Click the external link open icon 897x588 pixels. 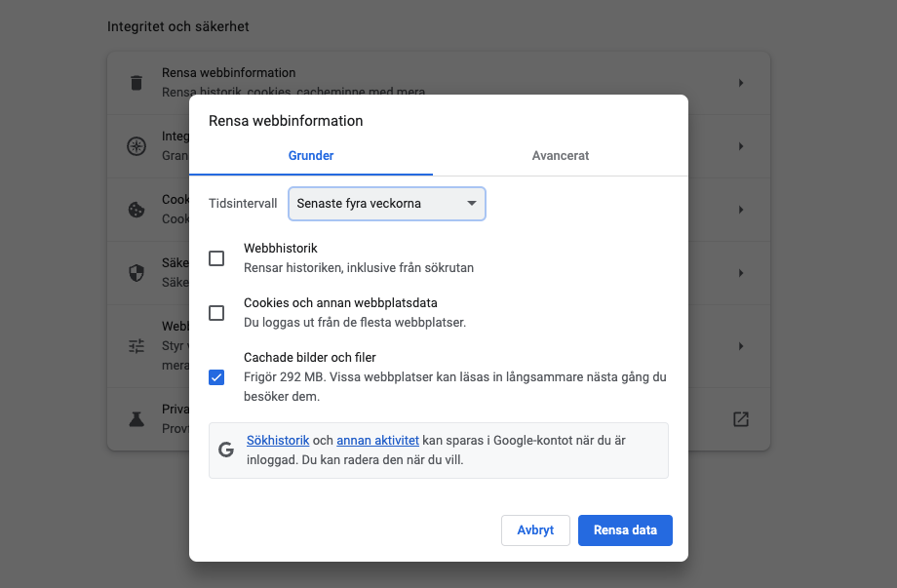point(741,419)
